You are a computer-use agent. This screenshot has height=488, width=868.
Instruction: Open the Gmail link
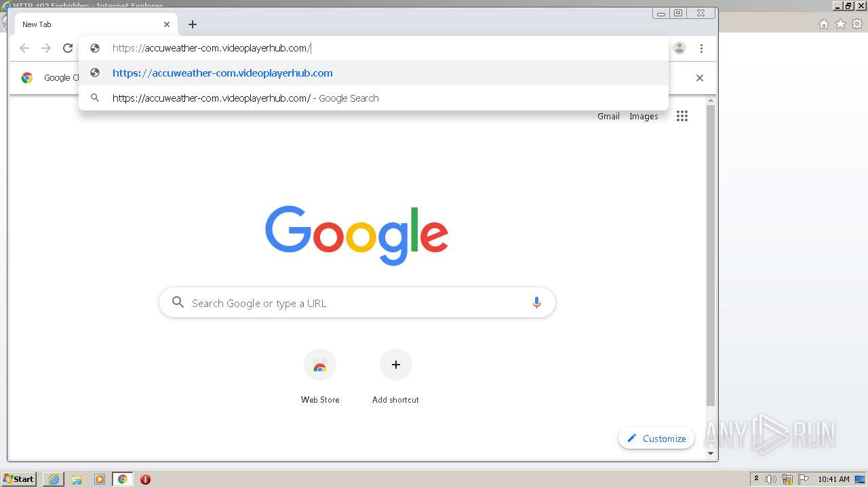[608, 117]
